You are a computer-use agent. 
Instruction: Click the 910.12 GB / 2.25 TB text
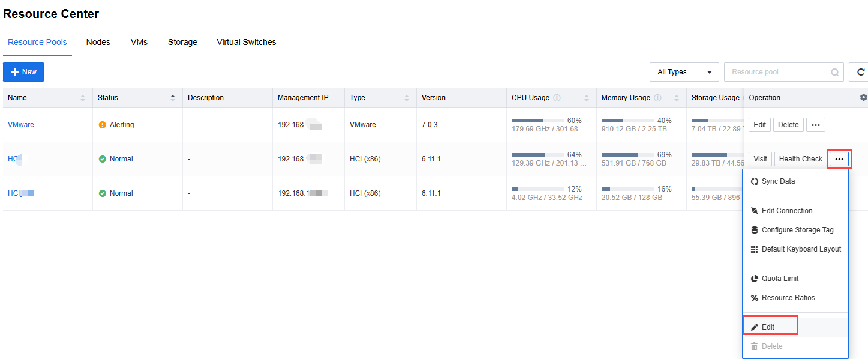point(634,129)
